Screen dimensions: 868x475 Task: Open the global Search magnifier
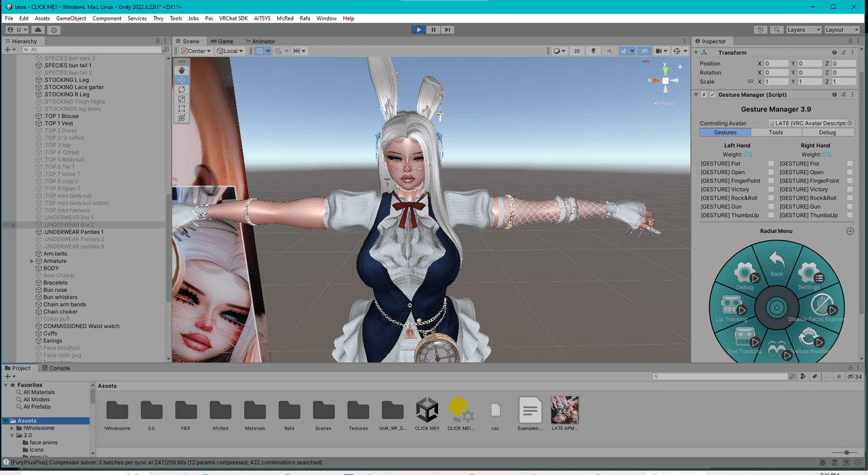click(776, 30)
